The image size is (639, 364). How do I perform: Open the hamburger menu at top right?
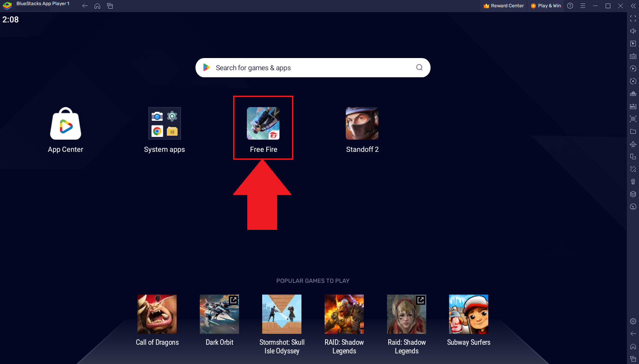(583, 6)
